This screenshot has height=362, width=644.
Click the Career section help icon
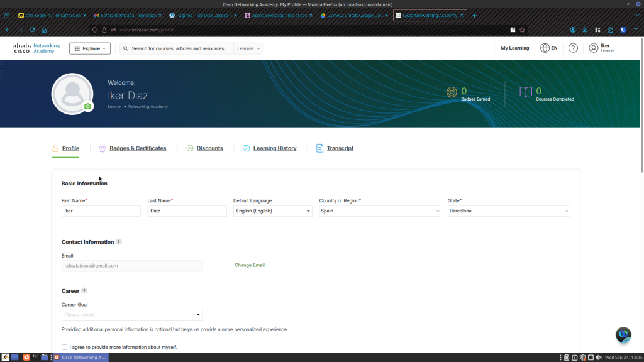pyautogui.click(x=84, y=291)
